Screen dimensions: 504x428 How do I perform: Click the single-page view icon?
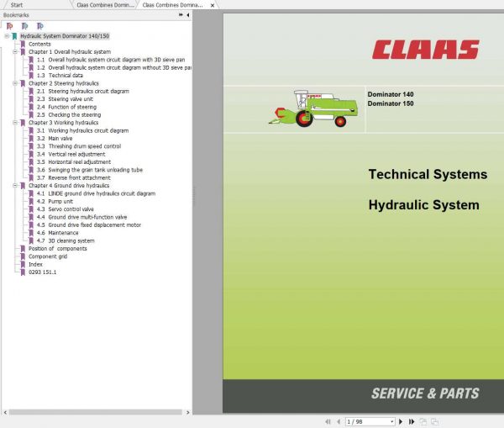pyautogui.click(x=423, y=421)
